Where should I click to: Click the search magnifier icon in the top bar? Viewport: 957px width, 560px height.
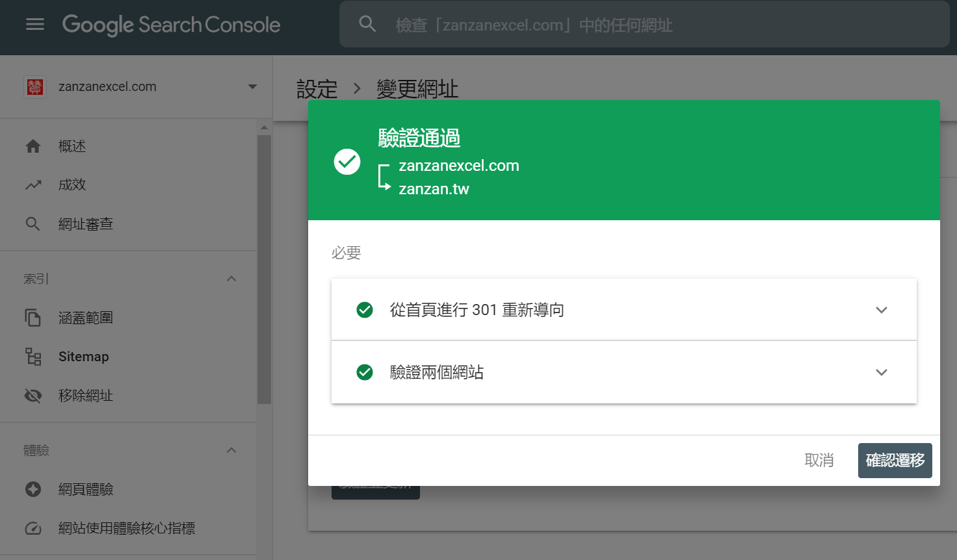(x=367, y=24)
